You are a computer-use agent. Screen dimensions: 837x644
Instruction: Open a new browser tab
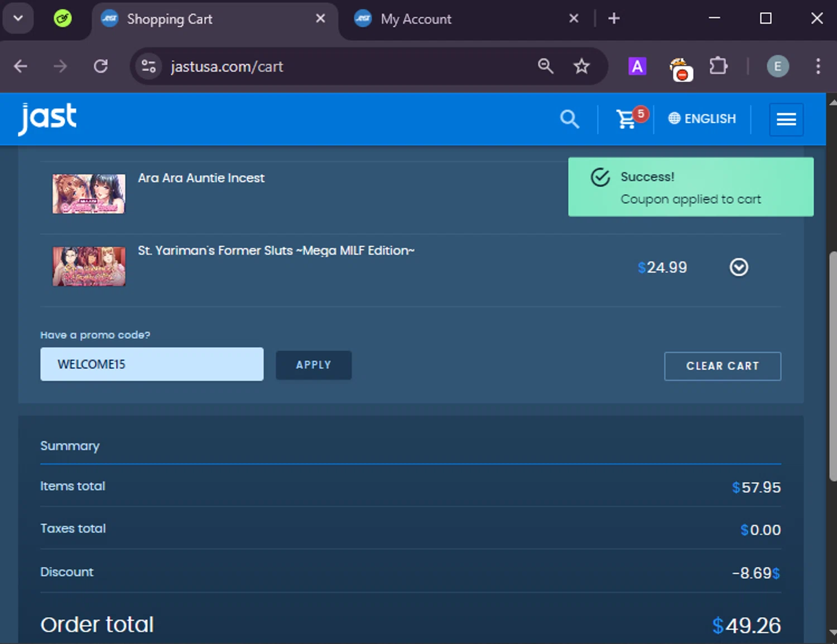tap(614, 18)
